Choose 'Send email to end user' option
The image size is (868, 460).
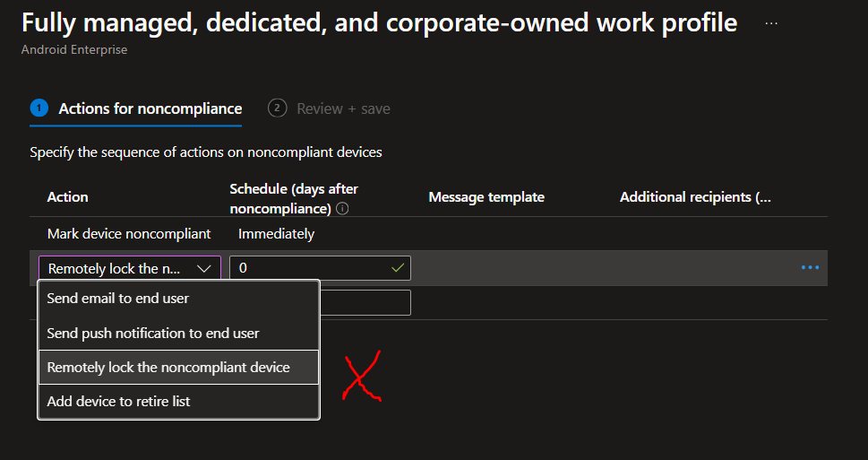118,298
